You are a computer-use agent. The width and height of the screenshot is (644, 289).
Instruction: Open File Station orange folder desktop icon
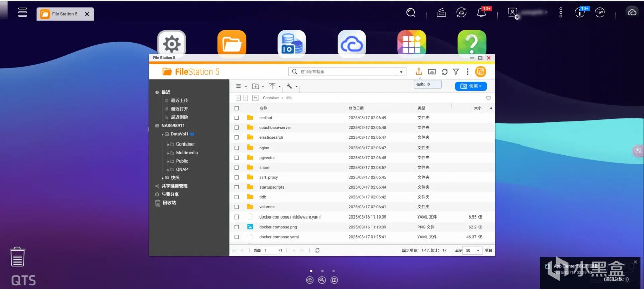coord(231,44)
